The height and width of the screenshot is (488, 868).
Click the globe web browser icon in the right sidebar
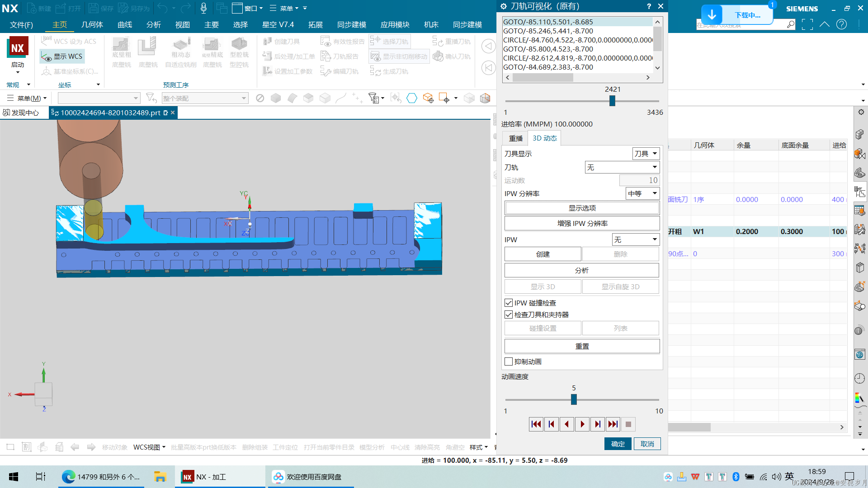859,354
